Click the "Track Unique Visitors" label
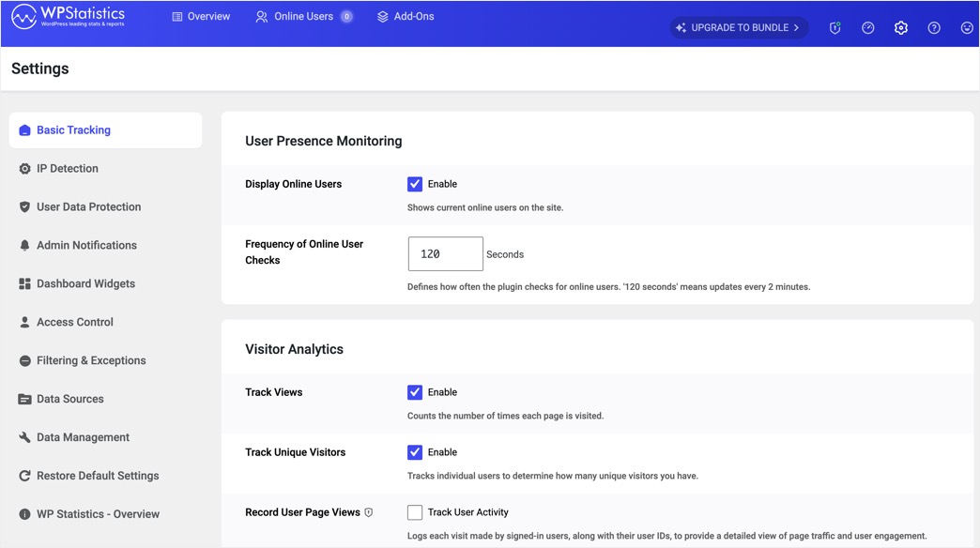Image resolution: width=980 pixels, height=548 pixels. [295, 451]
